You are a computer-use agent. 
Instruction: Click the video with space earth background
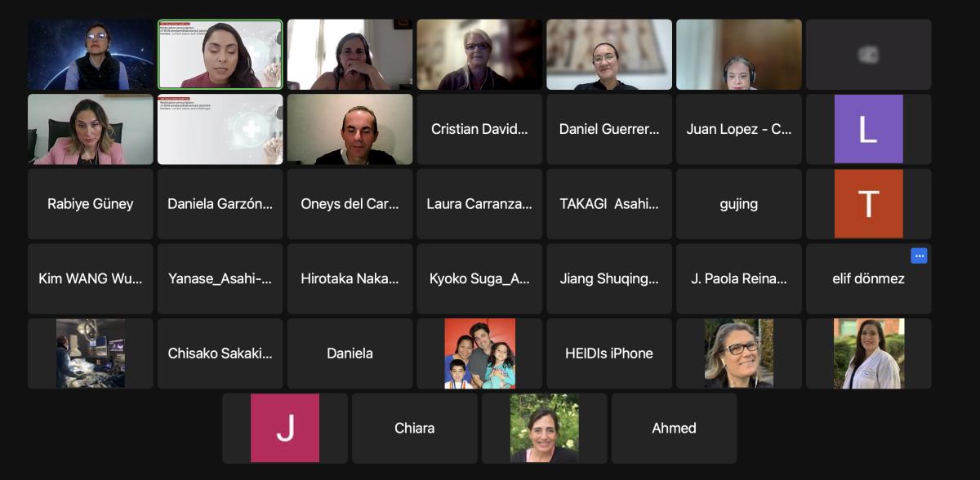(91, 55)
